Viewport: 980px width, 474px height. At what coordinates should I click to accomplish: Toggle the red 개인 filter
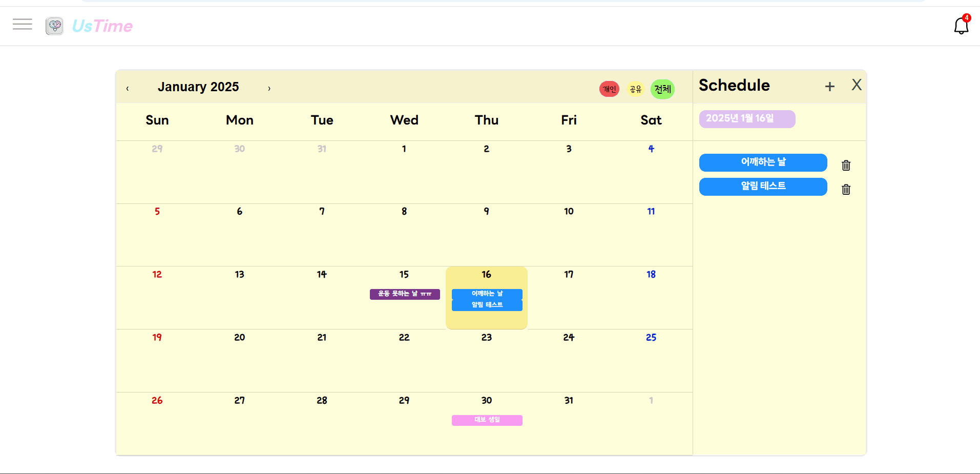pyautogui.click(x=609, y=89)
